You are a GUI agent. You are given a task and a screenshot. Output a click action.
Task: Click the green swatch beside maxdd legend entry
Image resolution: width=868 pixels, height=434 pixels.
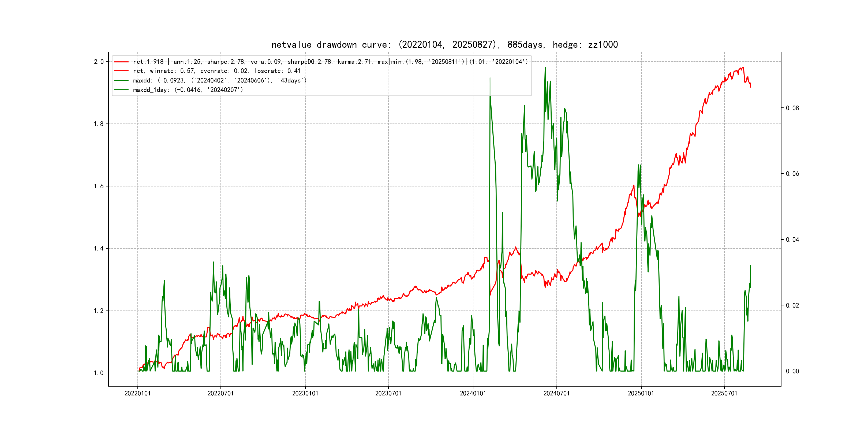pos(121,81)
